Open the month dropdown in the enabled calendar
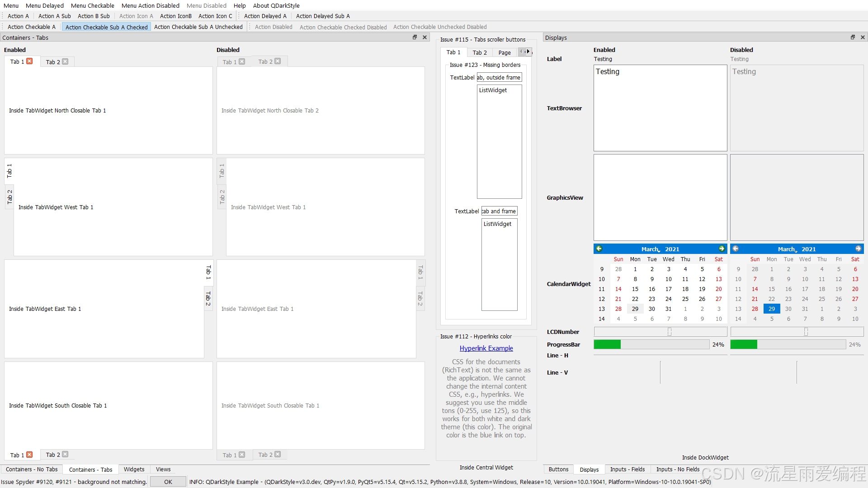The width and height of the screenshot is (868, 488). 651,249
